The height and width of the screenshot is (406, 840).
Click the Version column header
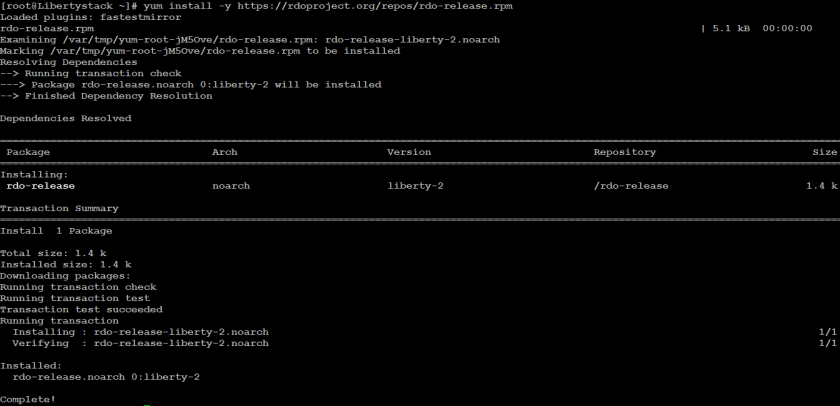409,152
